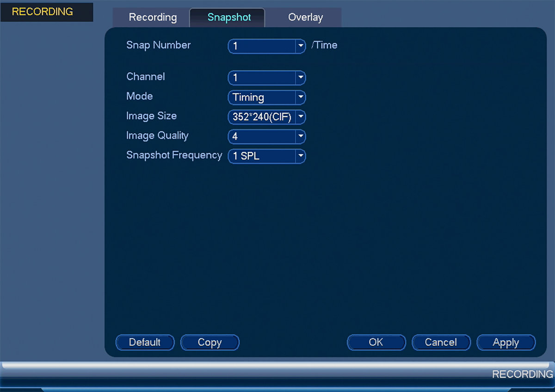Expand the Channel dropdown arrow

[x=301, y=78]
